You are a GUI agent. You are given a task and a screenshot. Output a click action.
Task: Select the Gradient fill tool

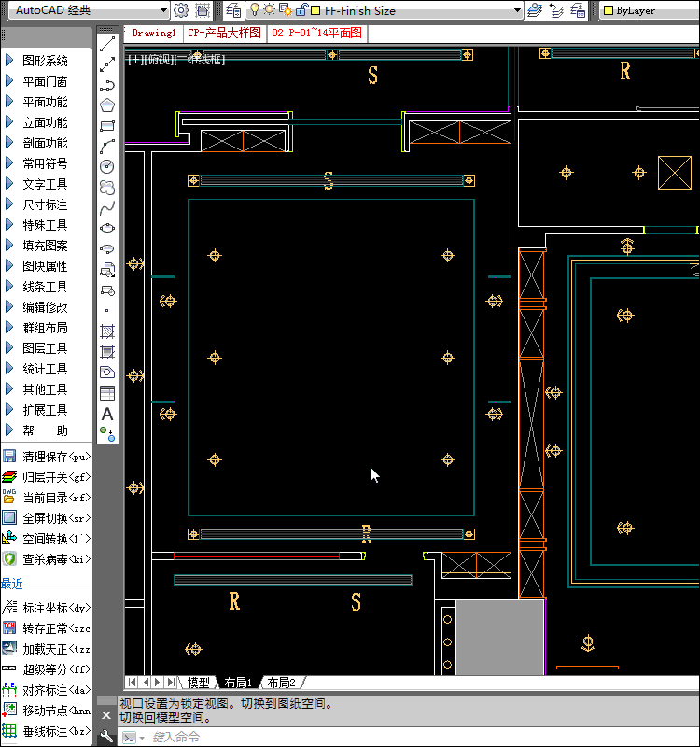[107, 352]
